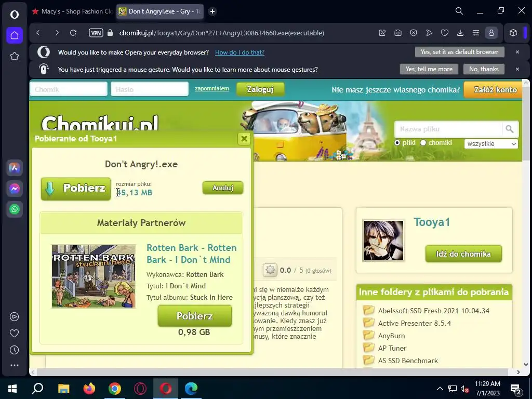Screen dimensions: 532x399
Task: Open flow send arrow icon
Action: (x=429, y=33)
